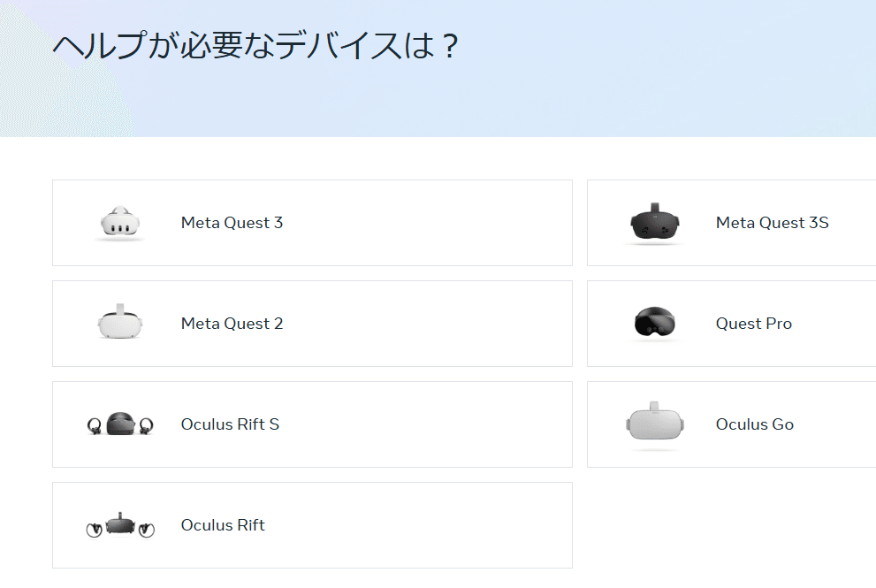Click the Meta Quest 3S headset icon
The image size is (876, 588).
point(654,223)
